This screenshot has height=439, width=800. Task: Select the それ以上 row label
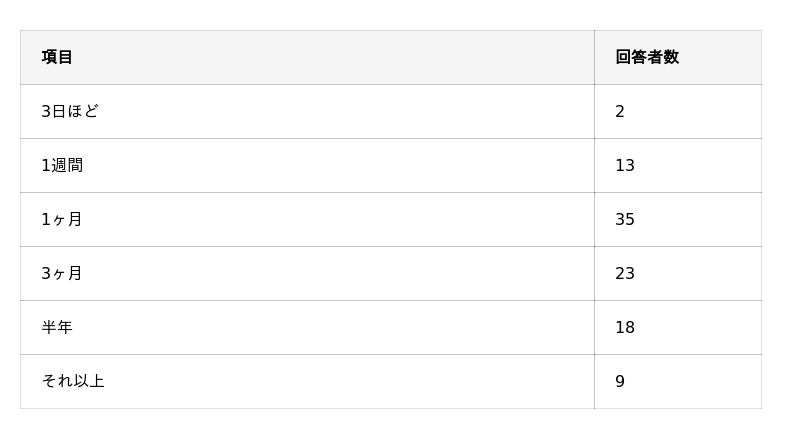pos(73,381)
